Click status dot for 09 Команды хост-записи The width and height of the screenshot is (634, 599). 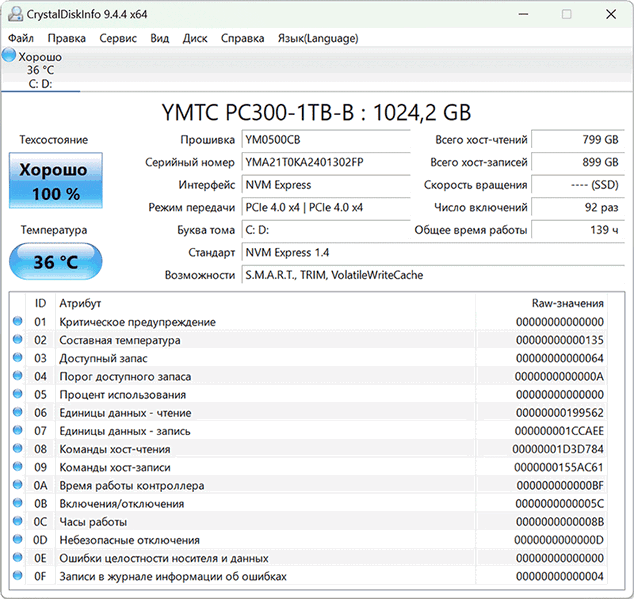[x=17, y=467]
